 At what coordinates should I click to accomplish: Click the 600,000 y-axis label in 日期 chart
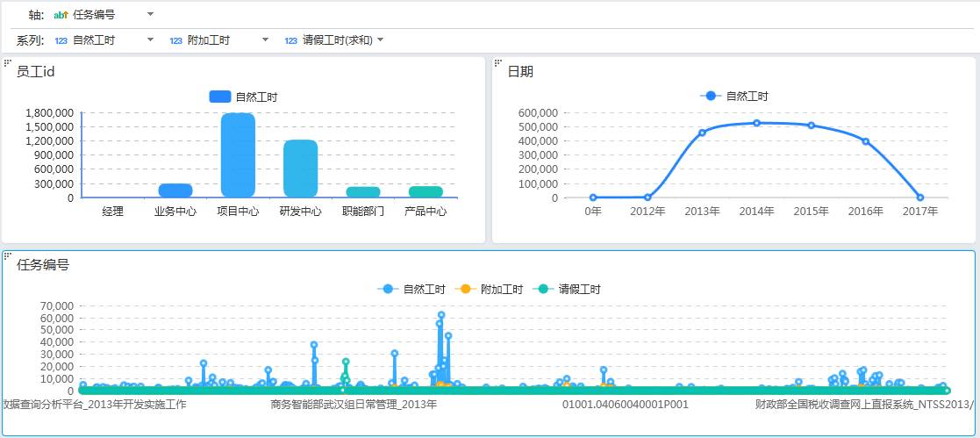(538, 113)
